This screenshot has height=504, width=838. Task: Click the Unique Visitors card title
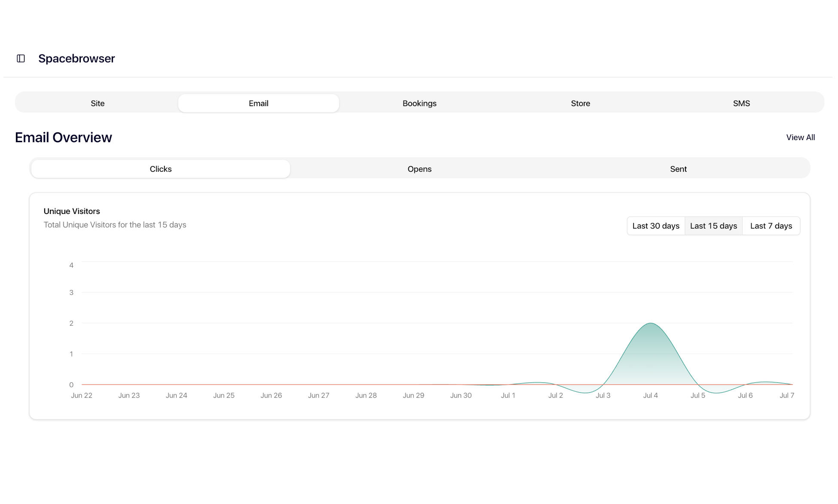coord(72,211)
